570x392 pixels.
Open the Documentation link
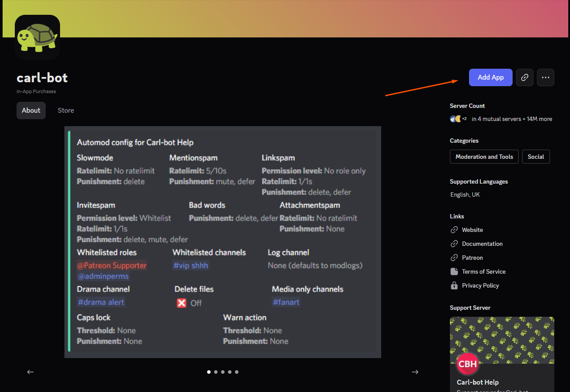pos(482,244)
